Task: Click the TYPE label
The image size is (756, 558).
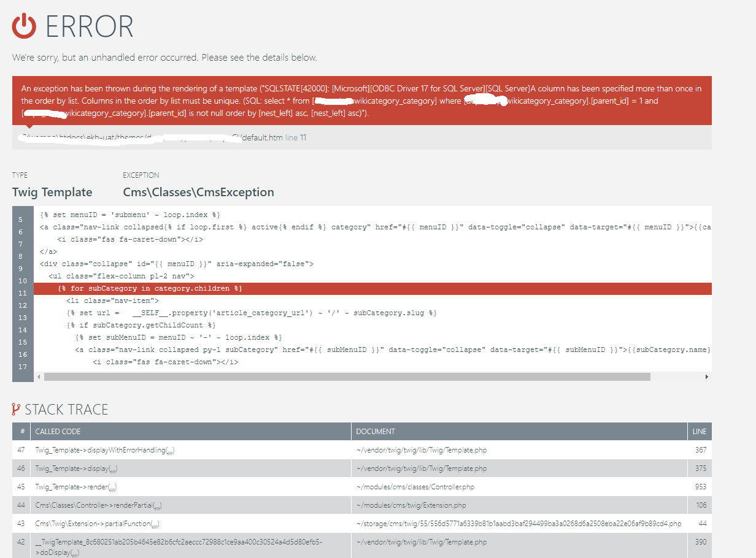Action: point(20,175)
